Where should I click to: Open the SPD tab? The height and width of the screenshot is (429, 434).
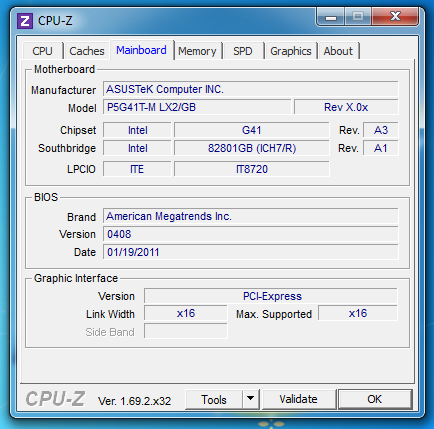point(243,51)
